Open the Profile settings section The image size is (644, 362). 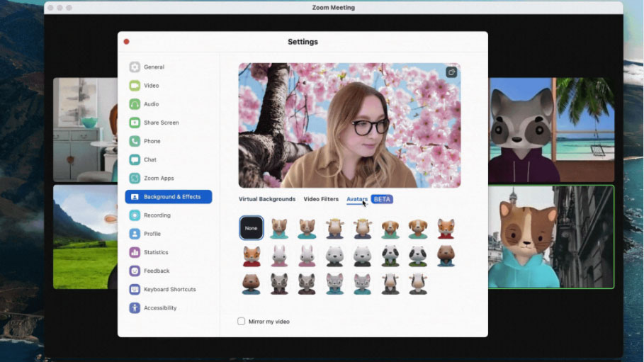coord(152,234)
